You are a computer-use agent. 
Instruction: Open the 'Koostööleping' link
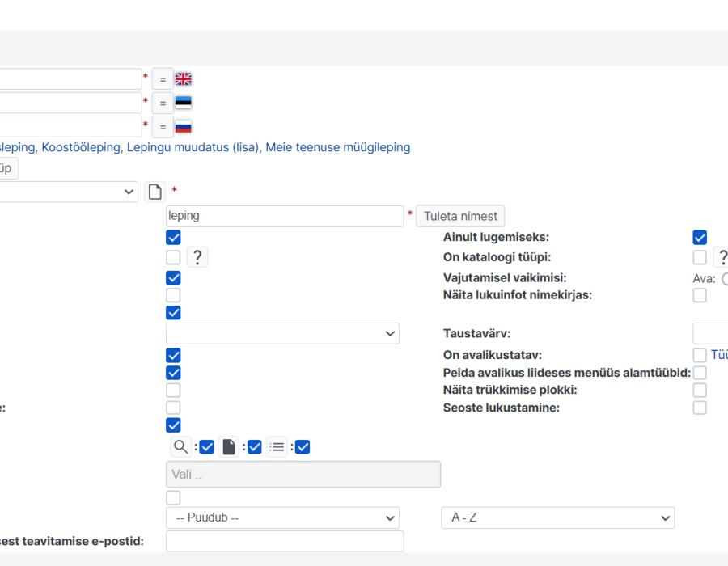click(x=81, y=147)
